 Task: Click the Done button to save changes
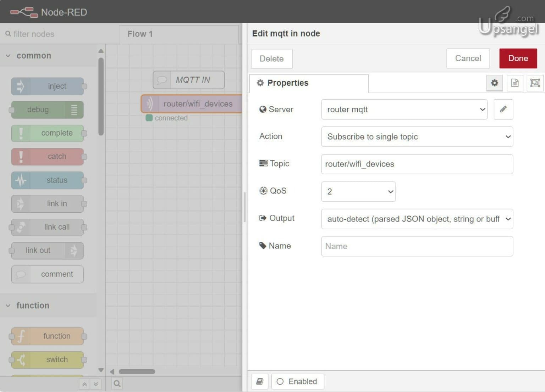tap(518, 58)
